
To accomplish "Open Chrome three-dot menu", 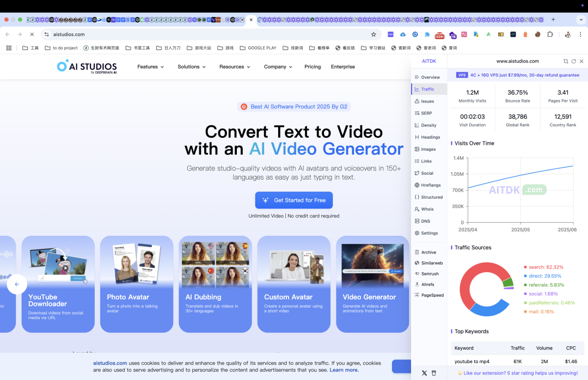I will click(580, 34).
